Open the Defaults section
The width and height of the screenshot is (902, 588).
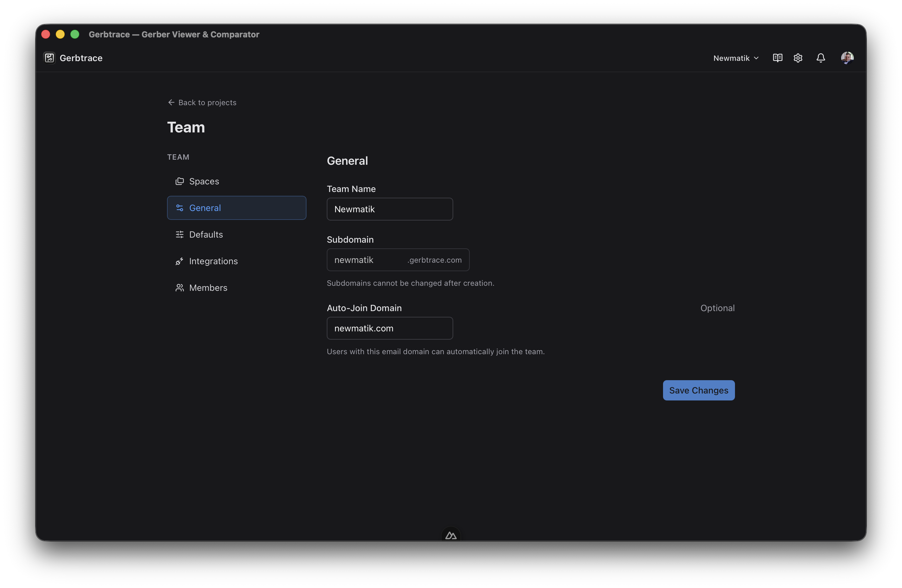pyautogui.click(x=236, y=234)
